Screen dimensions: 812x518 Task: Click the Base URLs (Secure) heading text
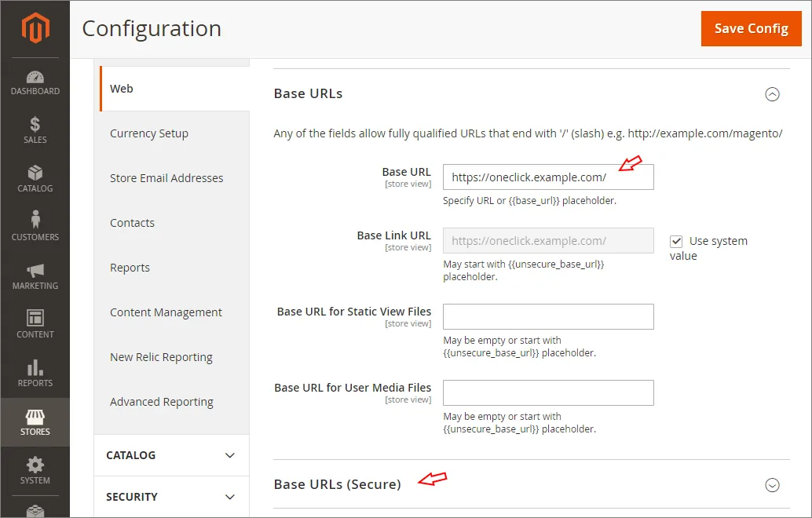[x=337, y=484]
